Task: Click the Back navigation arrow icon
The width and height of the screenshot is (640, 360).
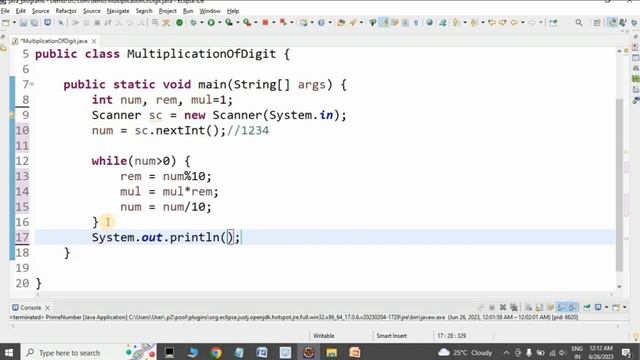Action: pyautogui.click(x=514, y=23)
